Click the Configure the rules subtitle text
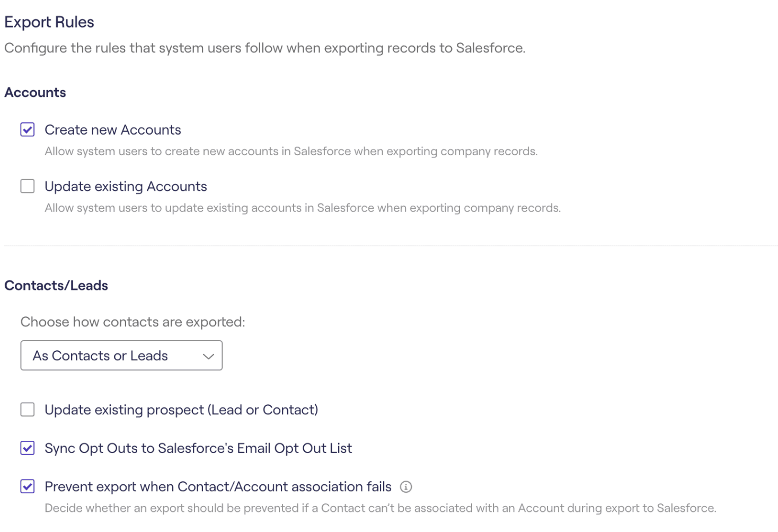778x532 pixels. pyautogui.click(x=265, y=48)
